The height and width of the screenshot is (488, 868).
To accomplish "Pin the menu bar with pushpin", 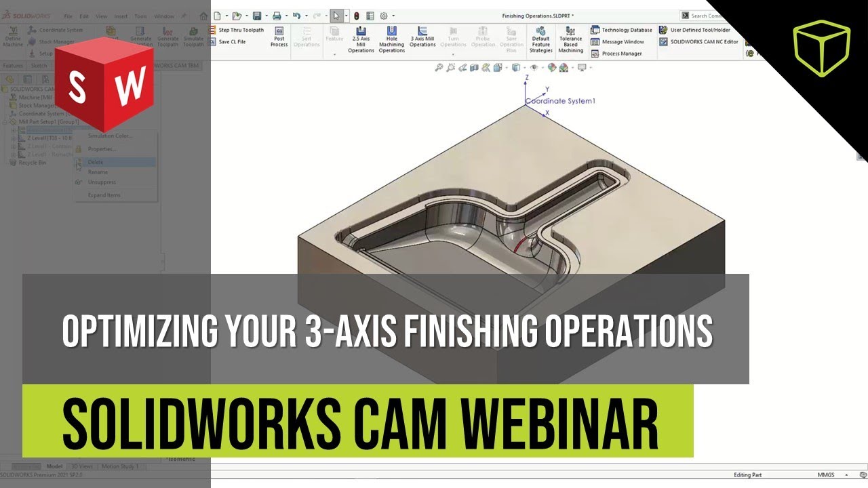I will [x=183, y=15].
